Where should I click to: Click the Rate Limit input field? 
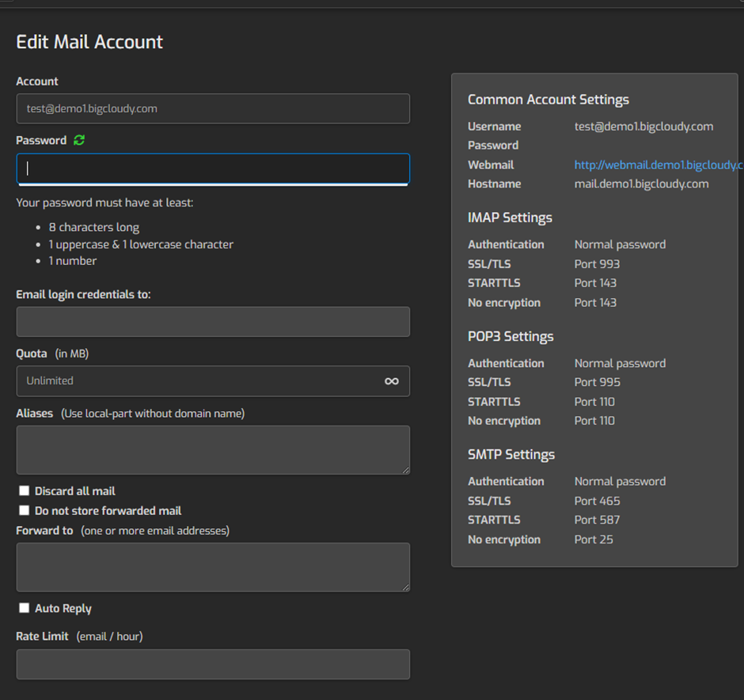pyautogui.click(x=212, y=664)
